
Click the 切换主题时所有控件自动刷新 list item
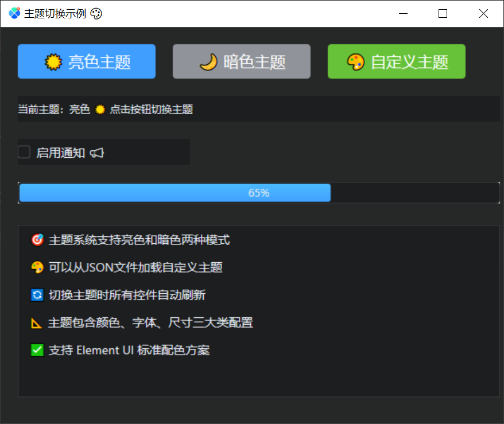[129, 295]
